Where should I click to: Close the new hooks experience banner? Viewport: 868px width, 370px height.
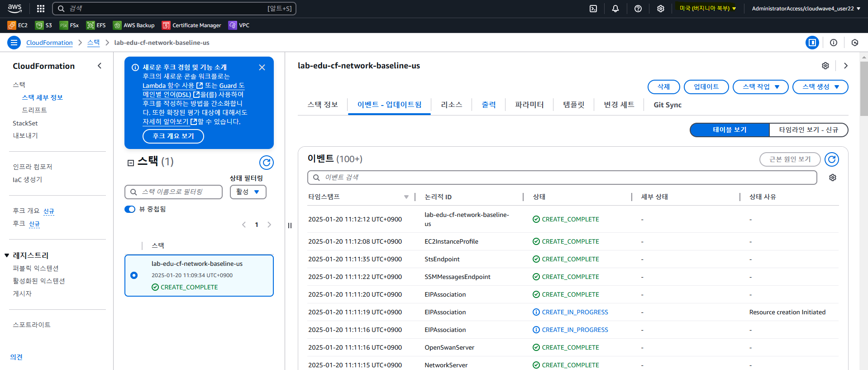point(262,67)
